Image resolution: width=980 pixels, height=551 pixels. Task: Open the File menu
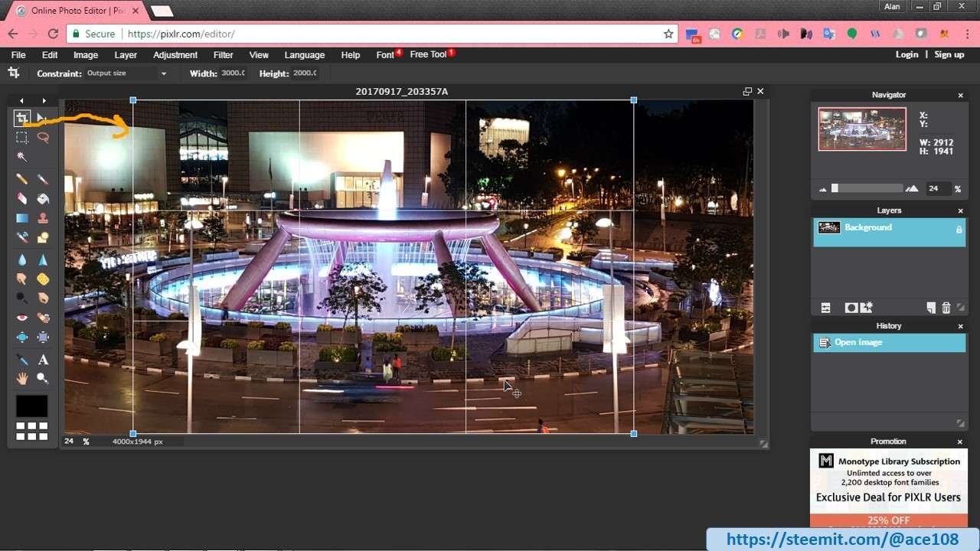(18, 55)
